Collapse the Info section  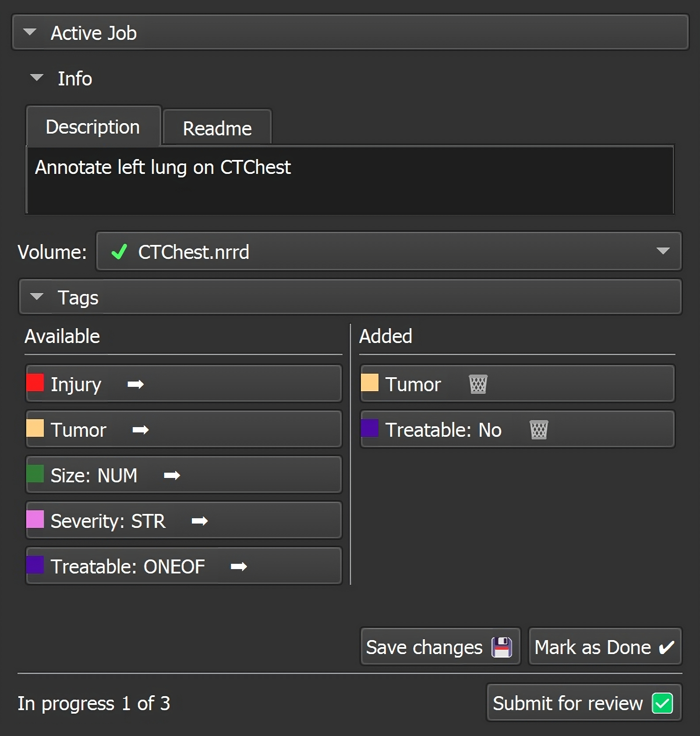pyautogui.click(x=37, y=78)
